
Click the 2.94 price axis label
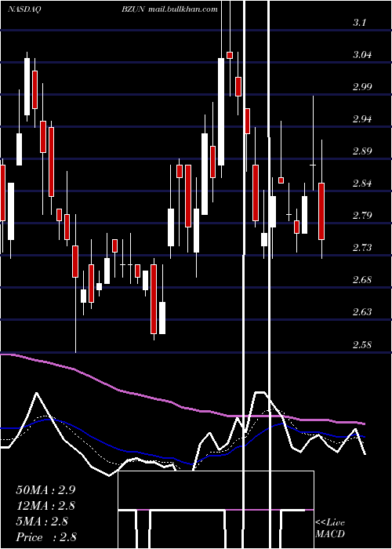click(362, 119)
